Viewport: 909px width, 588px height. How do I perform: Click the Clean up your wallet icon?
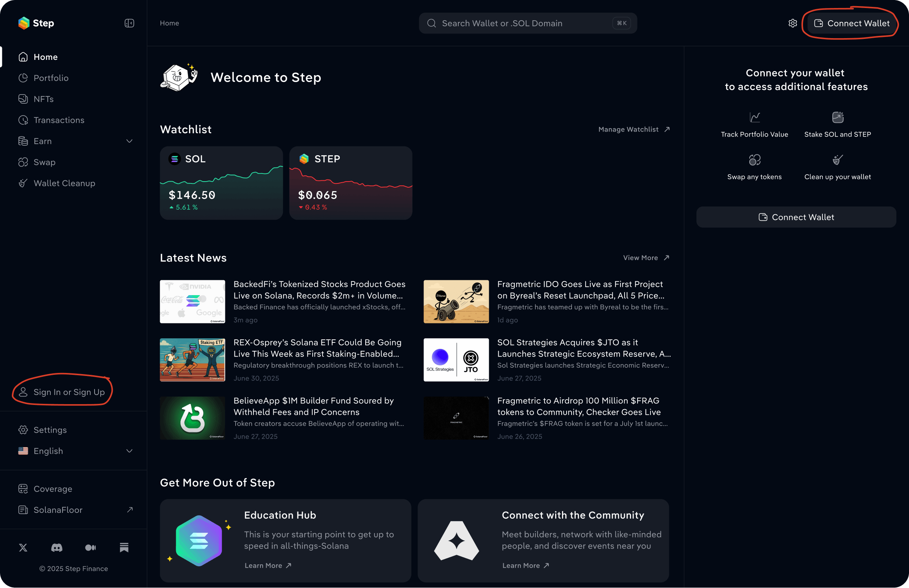coord(838,160)
